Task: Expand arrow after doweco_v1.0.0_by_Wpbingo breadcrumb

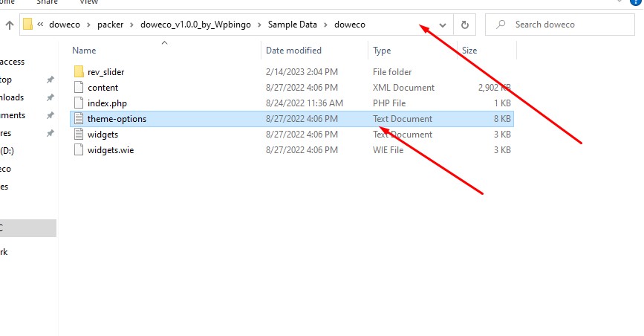Action: pyautogui.click(x=259, y=25)
